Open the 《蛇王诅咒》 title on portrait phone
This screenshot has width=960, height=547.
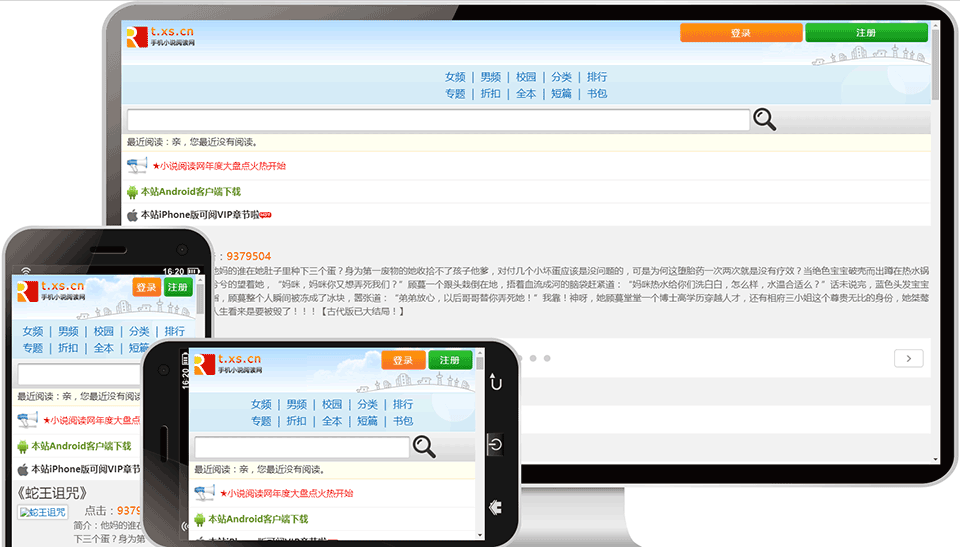[x=52, y=493]
